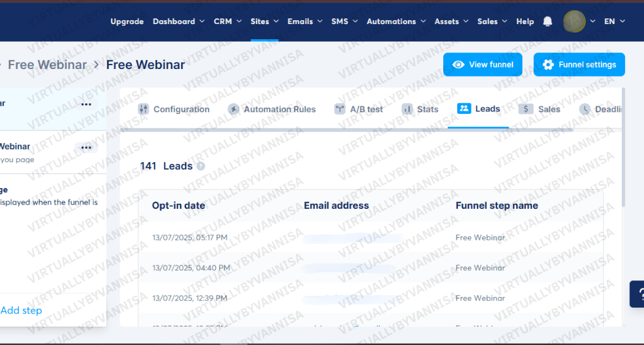Click the View funnel button
Viewport: 644px width, 345px height.
tap(483, 65)
